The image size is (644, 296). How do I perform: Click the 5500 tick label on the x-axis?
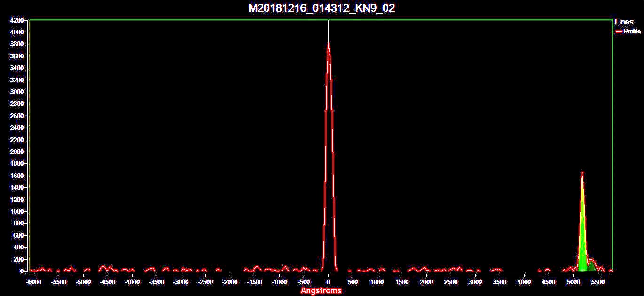point(597,282)
